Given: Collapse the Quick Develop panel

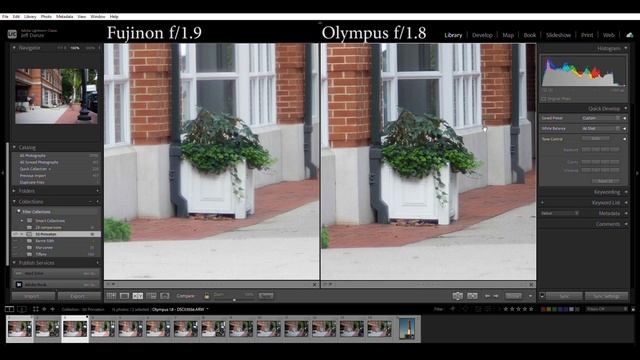Looking at the screenshot, I should [x=626, y=109].
